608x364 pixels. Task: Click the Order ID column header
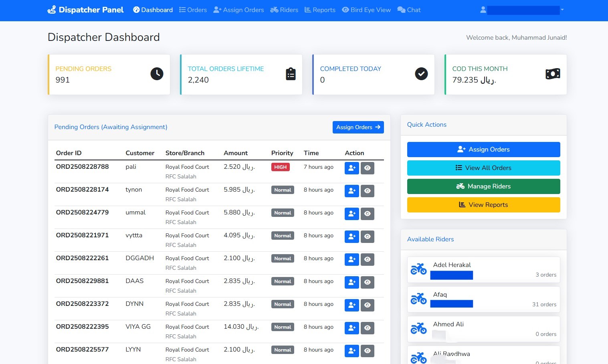(x=69, y=153)
